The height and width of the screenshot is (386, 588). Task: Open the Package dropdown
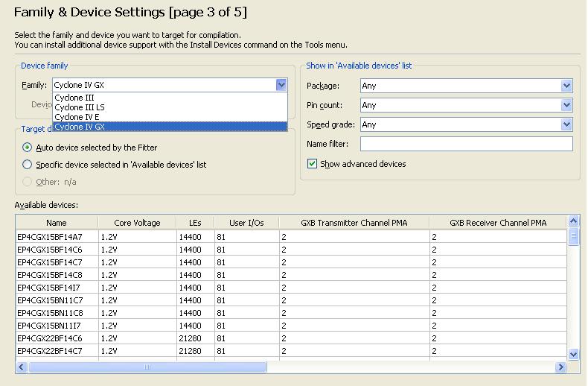566,86
